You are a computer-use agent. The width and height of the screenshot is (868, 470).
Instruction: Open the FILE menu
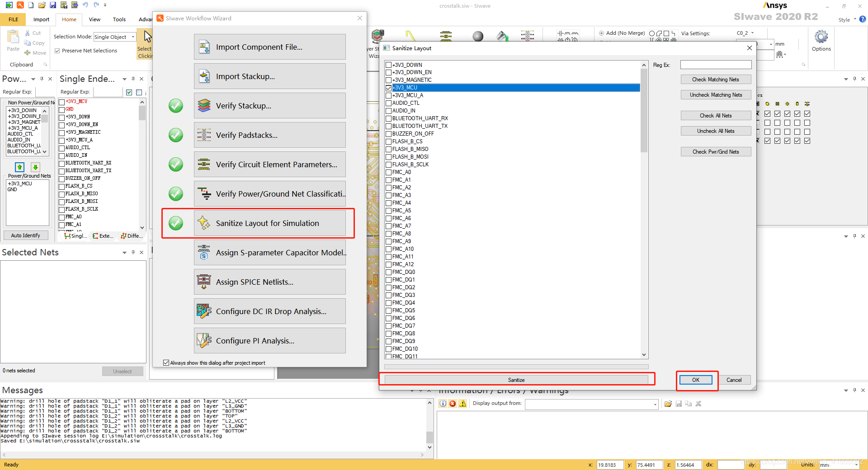[x=14, y=19]
